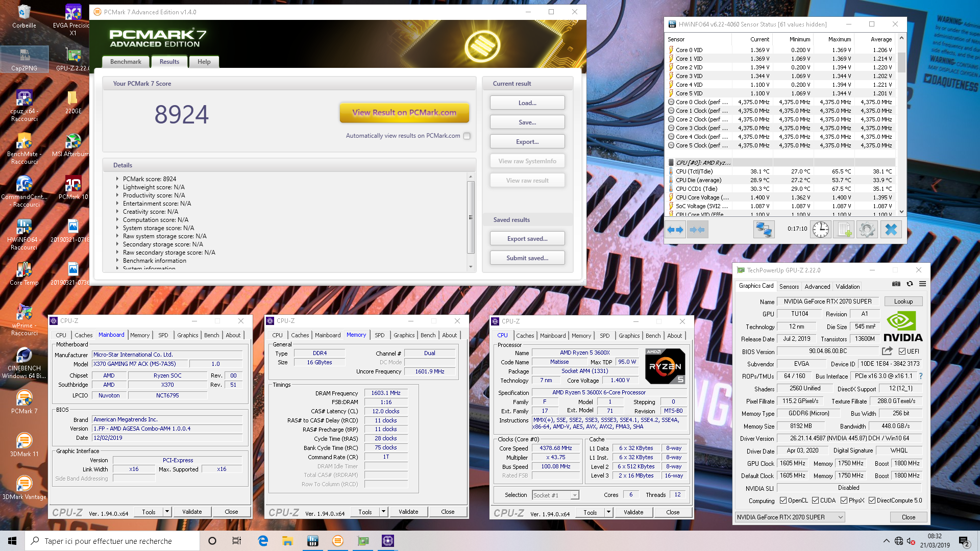Open Microsoft Edge from the taskbar

[x=263, y=541]
